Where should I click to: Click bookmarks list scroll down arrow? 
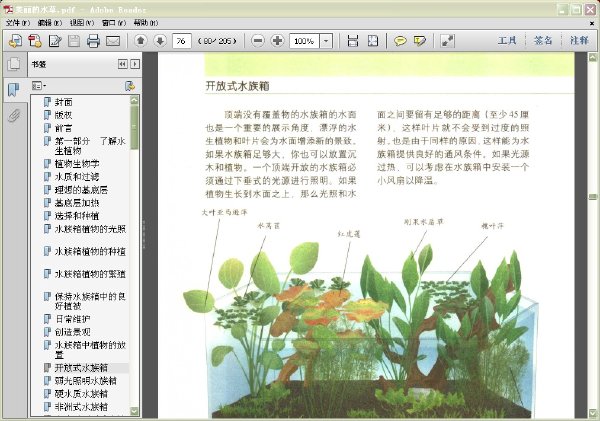coord(134,411)
